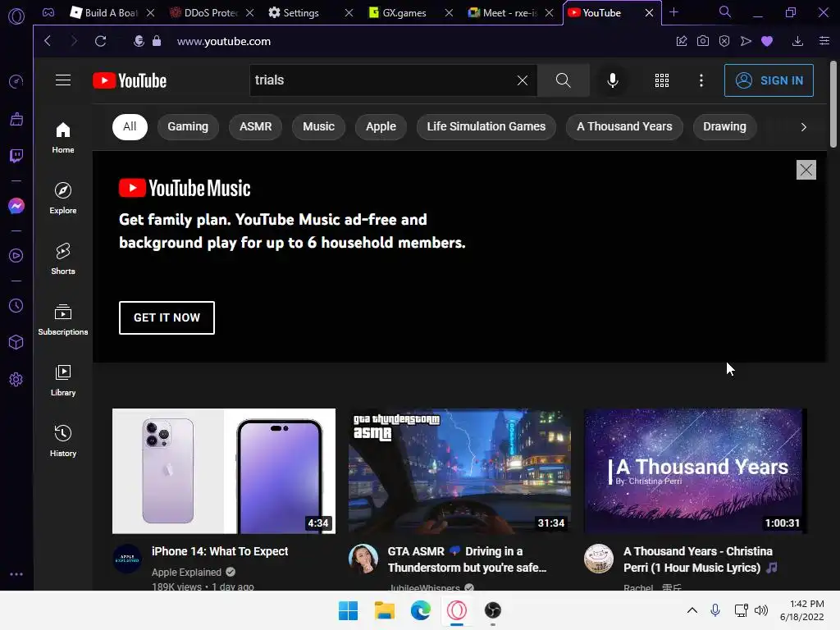Image resolution: width=840 pixels, height=630 pixels.
Task: Open the ad blocker shield icon
Action: pos(724,41)
